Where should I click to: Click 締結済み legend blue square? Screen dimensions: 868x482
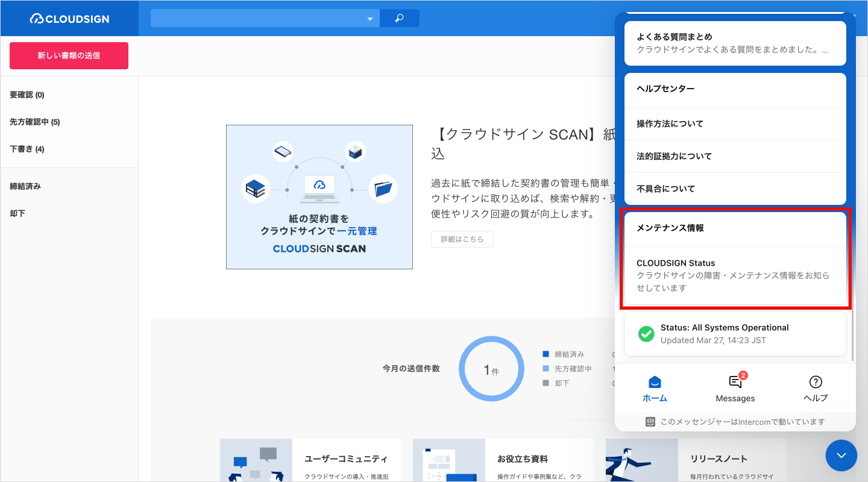[x=546, y=354]
